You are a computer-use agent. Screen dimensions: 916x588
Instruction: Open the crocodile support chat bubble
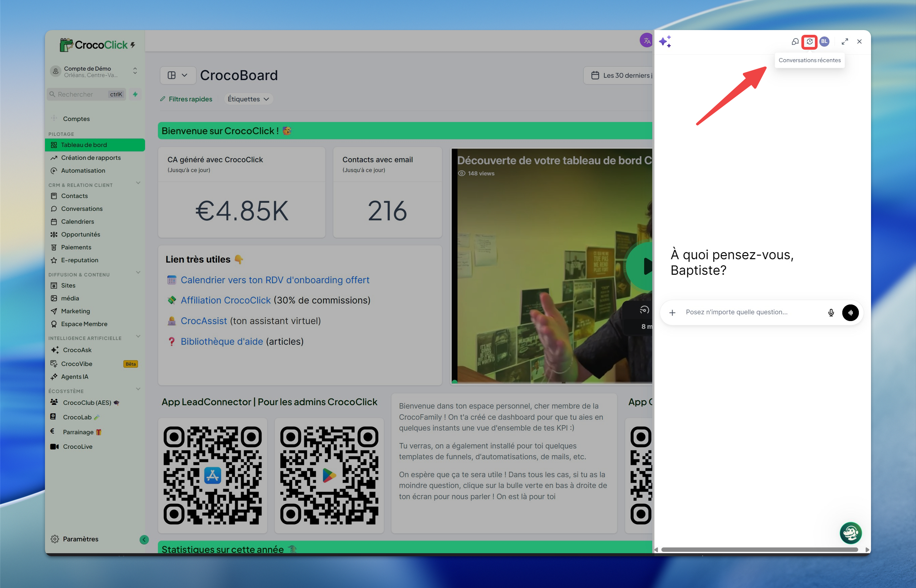(850, 533)
